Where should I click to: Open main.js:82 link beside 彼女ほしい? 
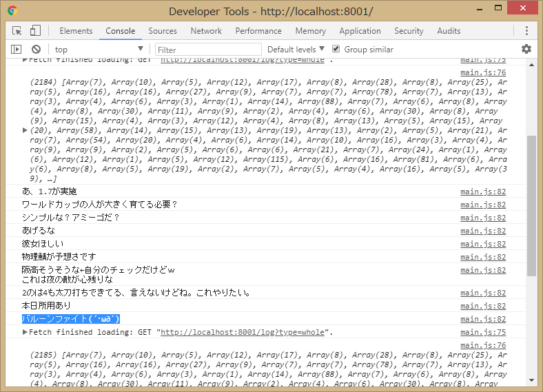pos(483,244)
